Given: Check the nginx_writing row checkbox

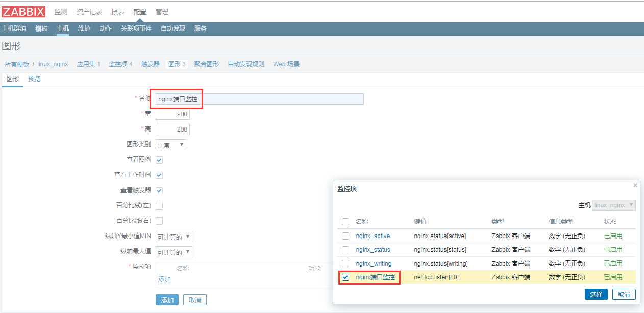Looking at the screenshot, I should pos(345,264).
